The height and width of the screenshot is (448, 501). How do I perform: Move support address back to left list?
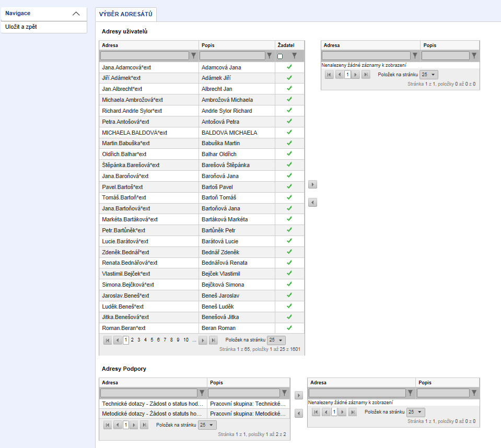click(299, 414)
